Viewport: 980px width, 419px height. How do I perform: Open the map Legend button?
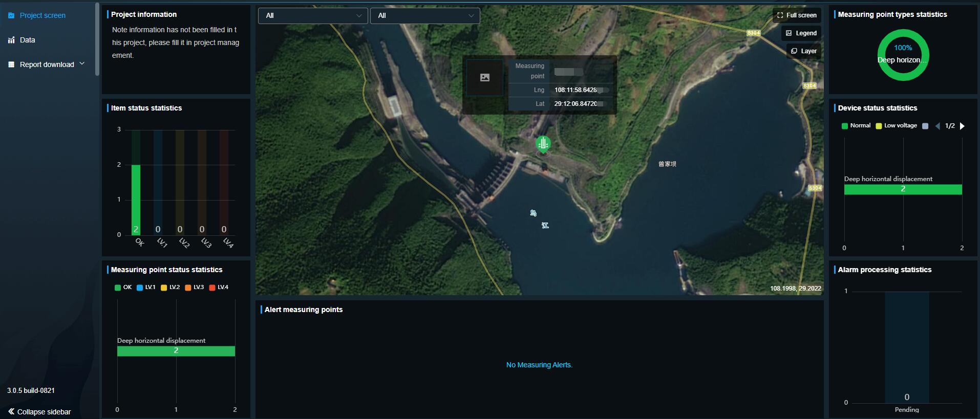coord(801,33)
